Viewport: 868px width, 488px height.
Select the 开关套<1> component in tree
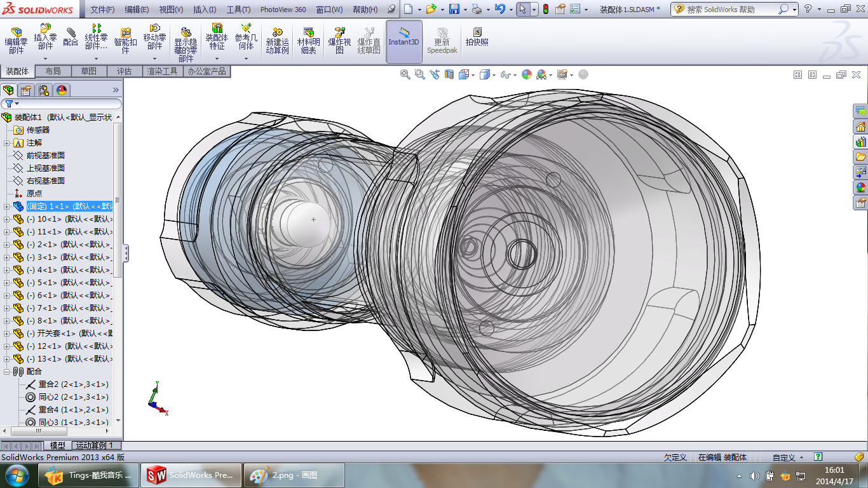pos(69,334)
